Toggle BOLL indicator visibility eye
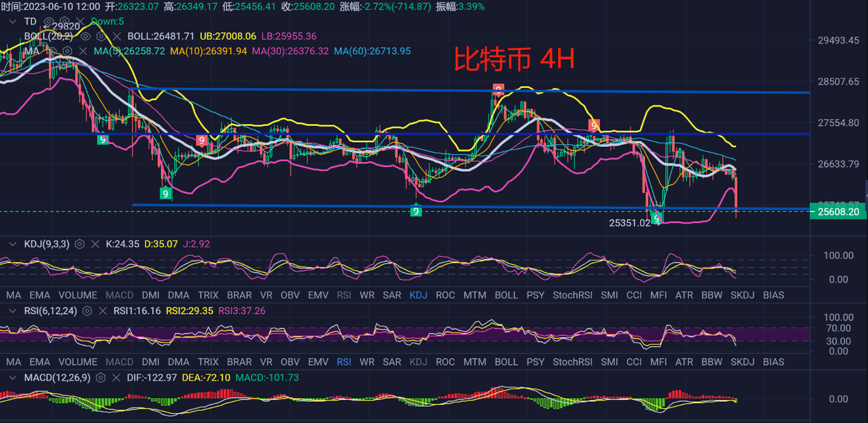This screenshot has width=868, height=423. 86,36
